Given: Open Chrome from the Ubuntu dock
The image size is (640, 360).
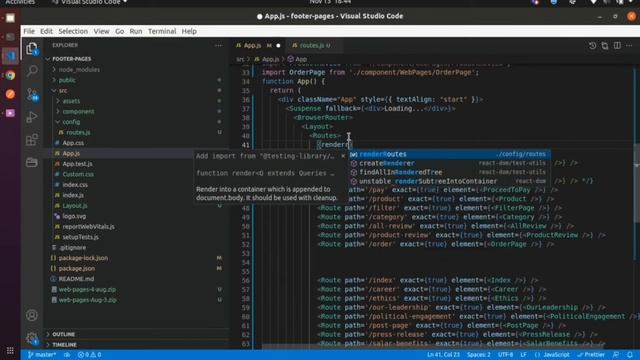Looking at the screenshot, I should click(10, 75).
